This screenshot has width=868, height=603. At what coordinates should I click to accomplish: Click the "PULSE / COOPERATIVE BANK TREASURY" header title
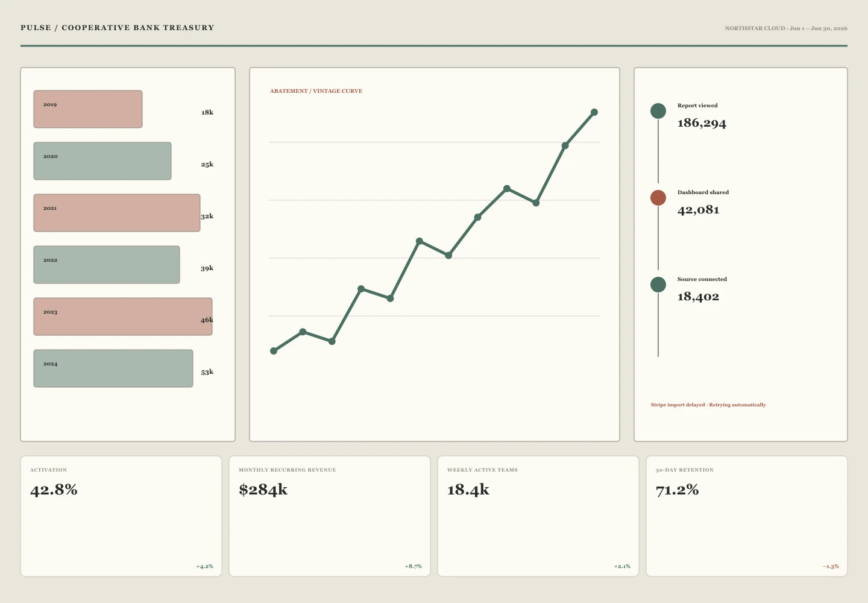tap(118, 28)
